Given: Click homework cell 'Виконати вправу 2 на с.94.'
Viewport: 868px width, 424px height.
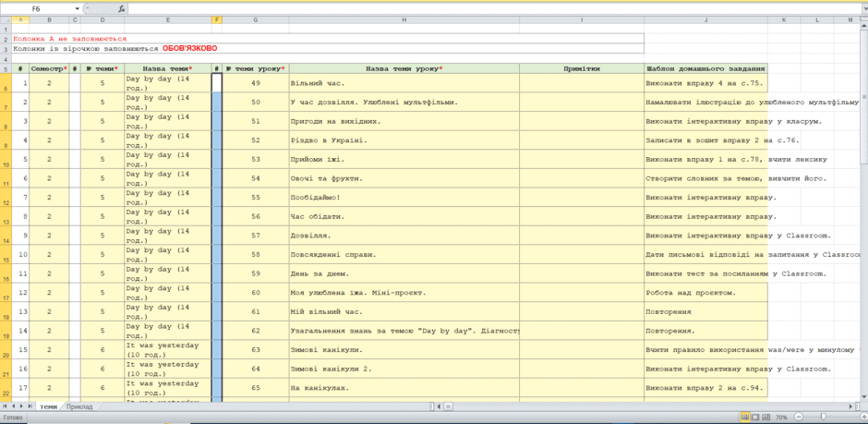Looking at the screenshot, I should coord(705,387).
